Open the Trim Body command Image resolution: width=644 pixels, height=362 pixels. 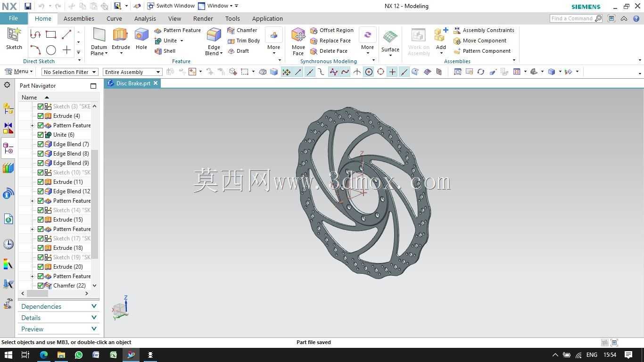tap(244, 41)
